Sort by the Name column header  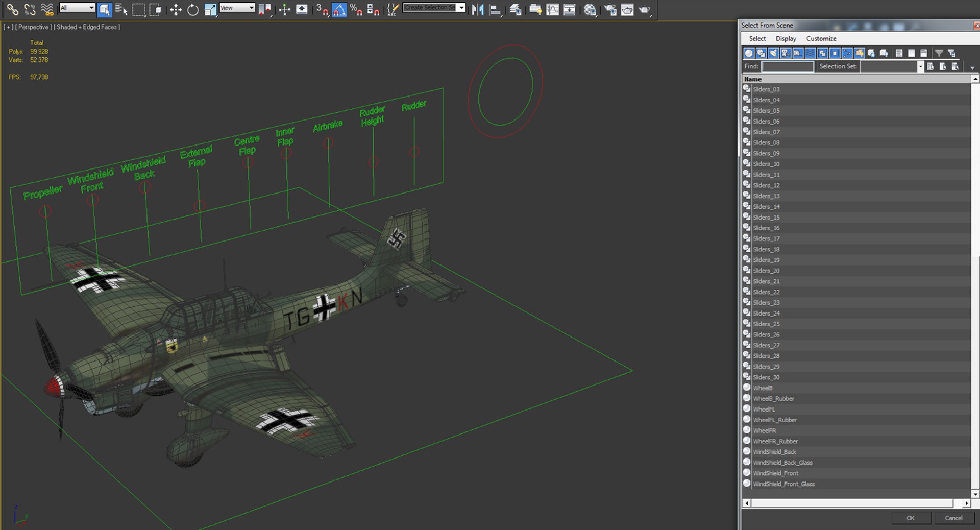click(x=856, y=79)
